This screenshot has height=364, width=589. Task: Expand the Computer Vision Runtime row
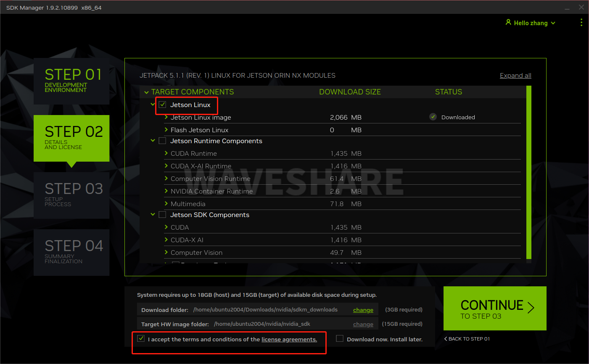166,178
